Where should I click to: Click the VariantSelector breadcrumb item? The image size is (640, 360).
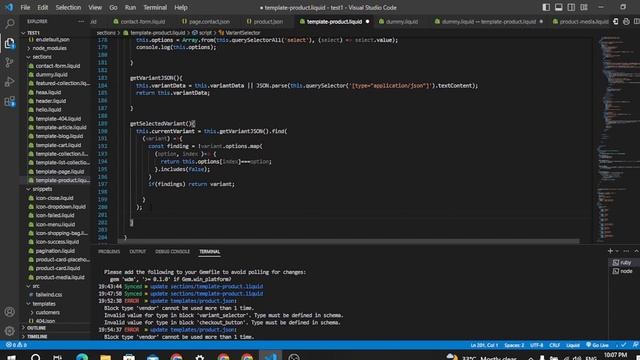(x=240, y=33)
